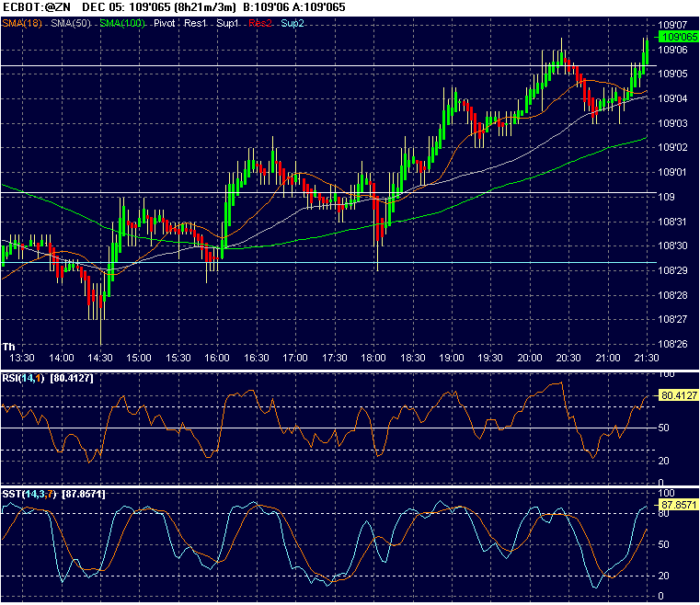Click the 14:30 time axis label
700x605 pixels.
coord(100,359)
